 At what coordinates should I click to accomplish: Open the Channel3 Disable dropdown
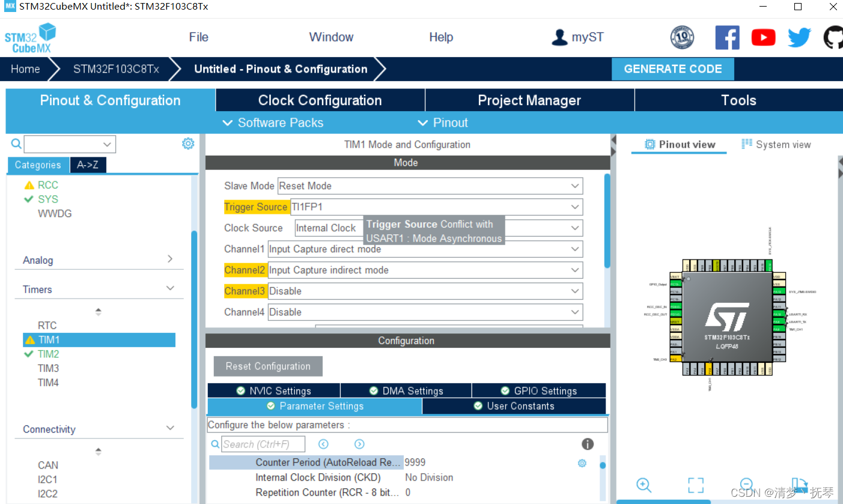click(x=425, y=291)
